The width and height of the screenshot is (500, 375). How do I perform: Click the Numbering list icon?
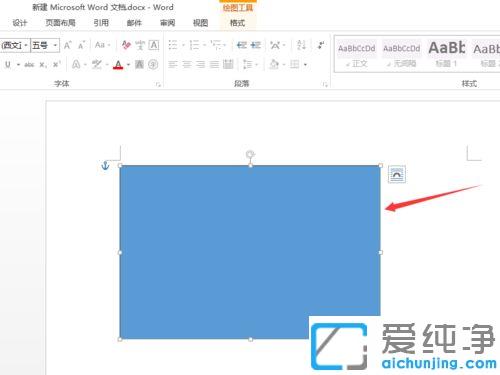click(x=194, y=45)
